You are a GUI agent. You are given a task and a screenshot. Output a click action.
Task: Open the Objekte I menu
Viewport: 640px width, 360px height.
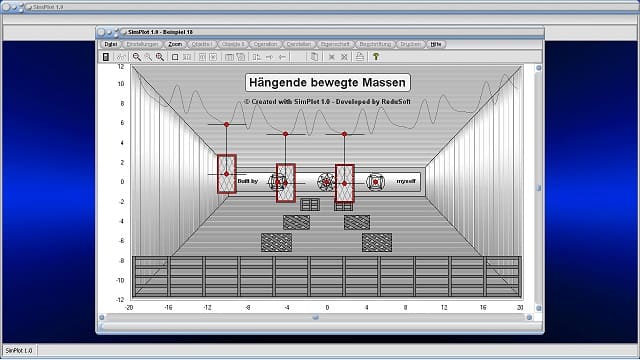tap(202, 44)
